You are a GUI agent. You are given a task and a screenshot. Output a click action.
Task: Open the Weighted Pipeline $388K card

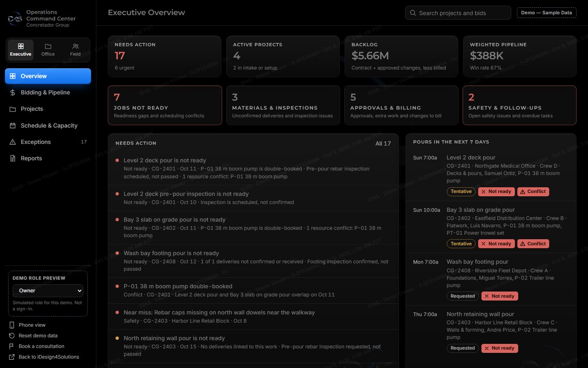(x=520, y=56)
